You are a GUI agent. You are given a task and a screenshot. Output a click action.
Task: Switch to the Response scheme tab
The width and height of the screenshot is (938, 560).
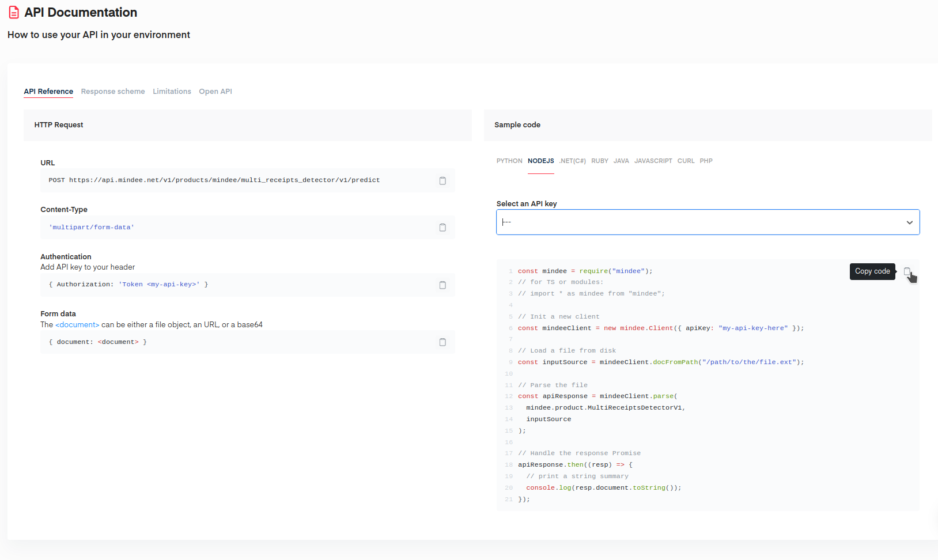point(113,92)
